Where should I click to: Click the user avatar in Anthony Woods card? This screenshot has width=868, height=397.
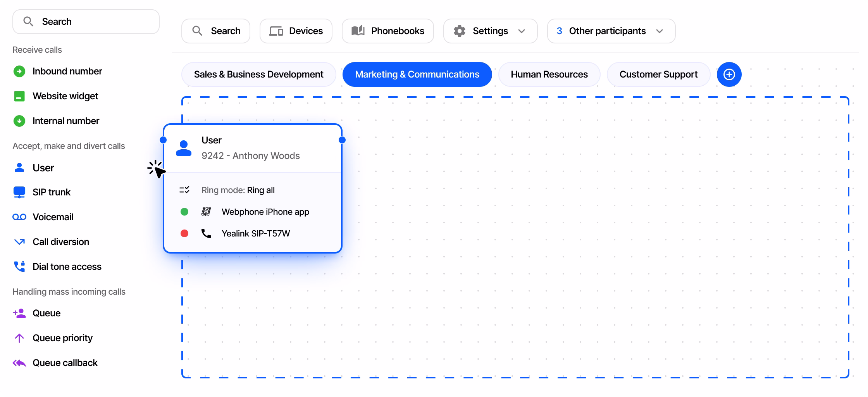(184, 148)
